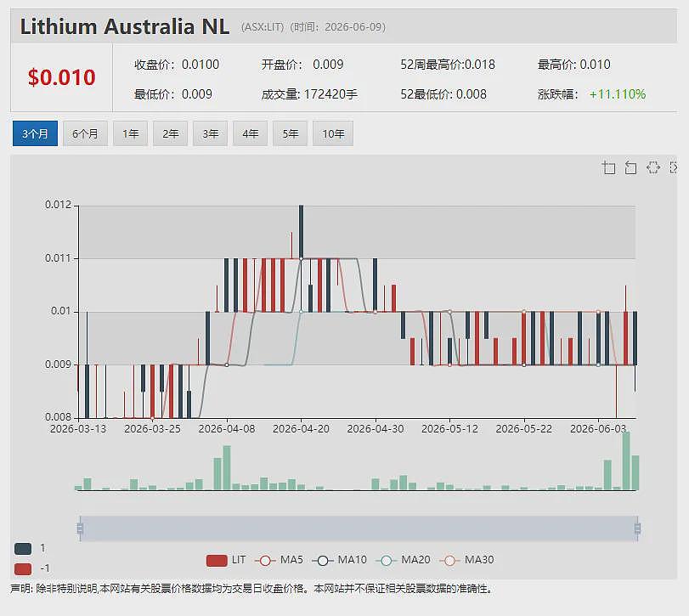
Task: Open the 2年 chart range
Action: (171, 133)
